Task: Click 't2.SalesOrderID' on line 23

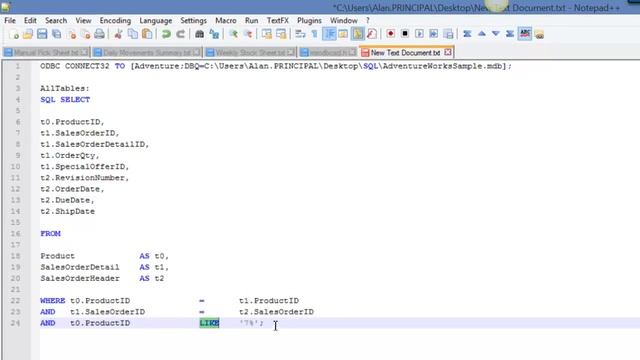Action: (276, 312)
